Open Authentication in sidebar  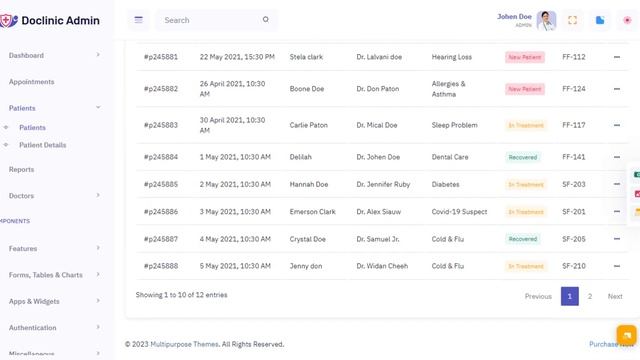point(33,328)
